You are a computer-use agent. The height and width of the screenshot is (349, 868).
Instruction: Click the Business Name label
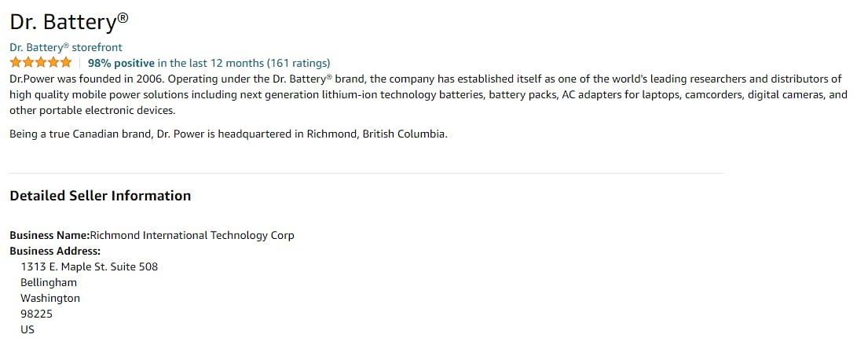(x=49, y=235)
